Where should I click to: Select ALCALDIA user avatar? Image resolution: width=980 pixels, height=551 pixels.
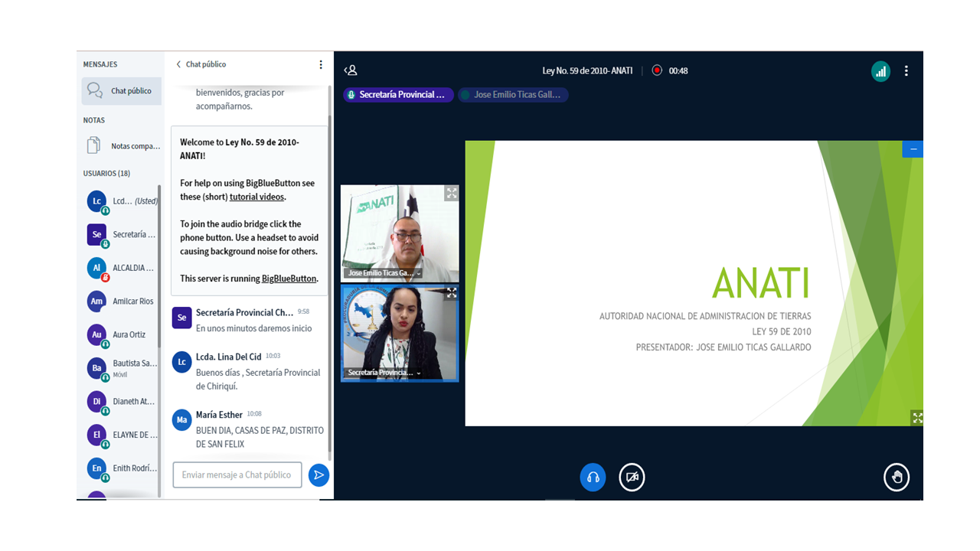[x=96, y=268]
